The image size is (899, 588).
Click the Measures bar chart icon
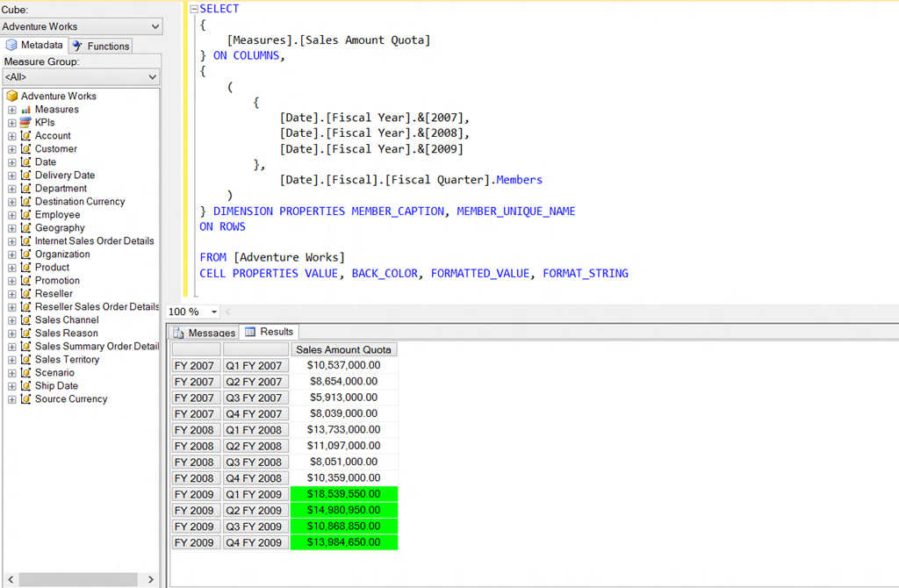(x=25, y=110)
